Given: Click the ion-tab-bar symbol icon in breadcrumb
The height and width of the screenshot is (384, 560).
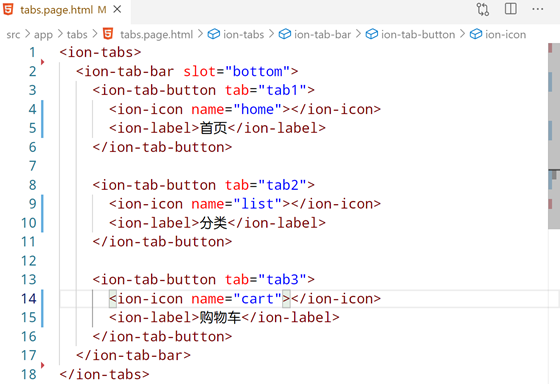Looking at the screenshot, I should pos(285,34).
